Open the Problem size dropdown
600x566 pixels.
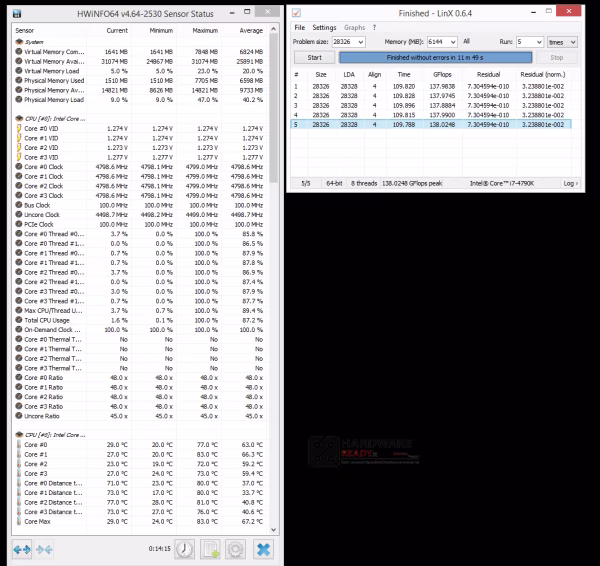[349, 42]
